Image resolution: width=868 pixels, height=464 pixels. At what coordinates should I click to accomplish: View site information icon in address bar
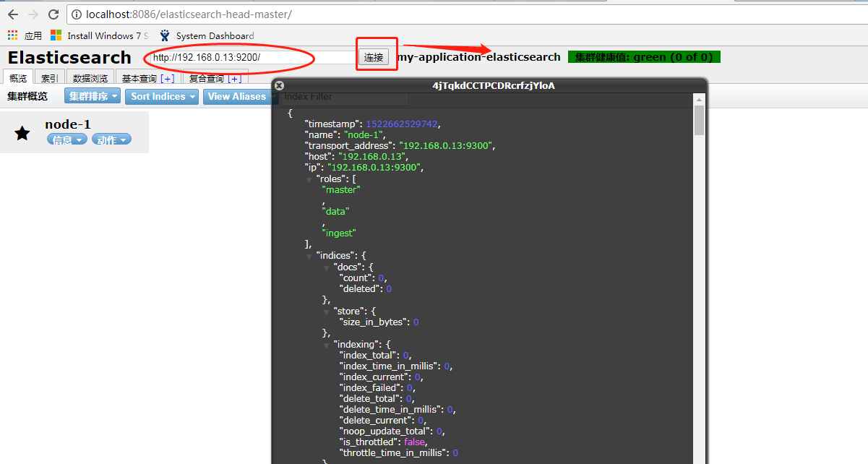(x=77, y=14)
